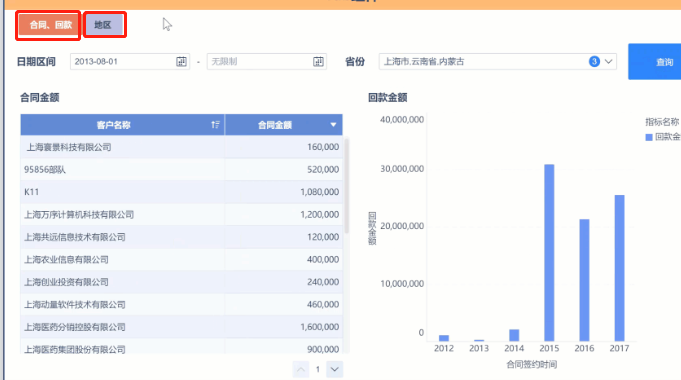681x380 pixels.
Task: Open the end date calendar picker icon
Action: tap(318, 62)
